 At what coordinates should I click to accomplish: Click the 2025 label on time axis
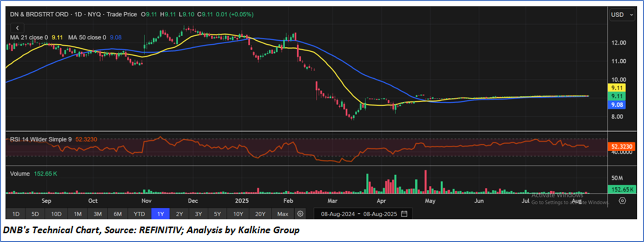pos(241,201)
